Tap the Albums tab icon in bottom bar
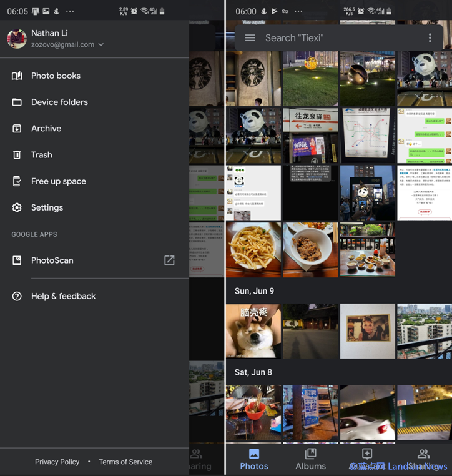 pos(311,454)
